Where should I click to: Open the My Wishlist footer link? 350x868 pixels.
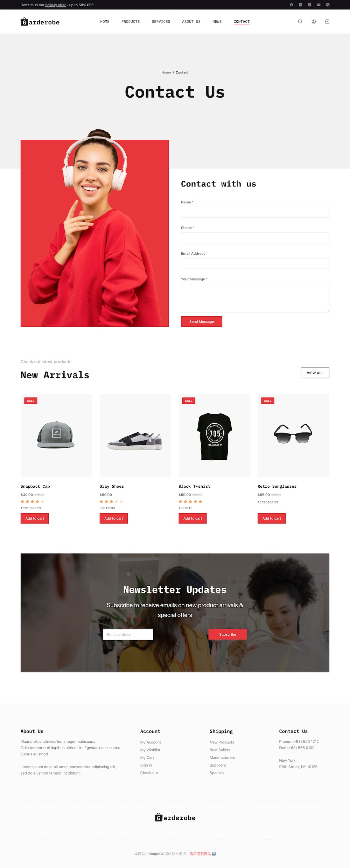(x=150, y=750)
